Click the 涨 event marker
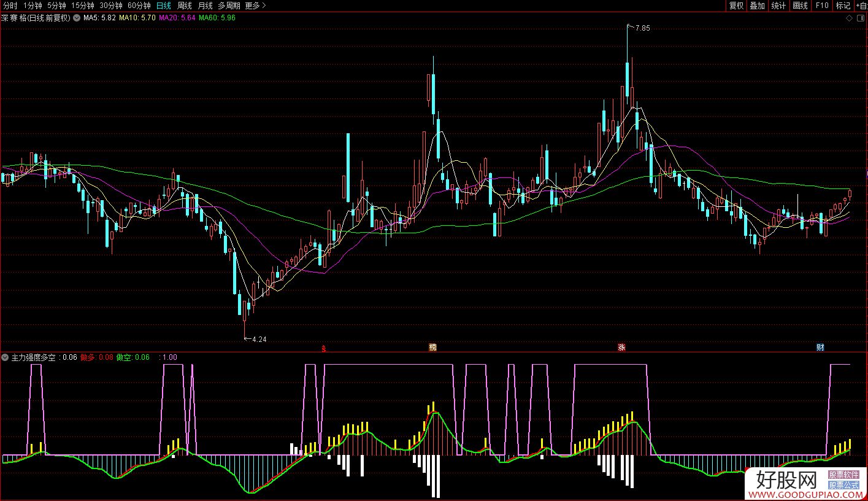The width and height of the screenshot is (868, 501). (621, 348)
